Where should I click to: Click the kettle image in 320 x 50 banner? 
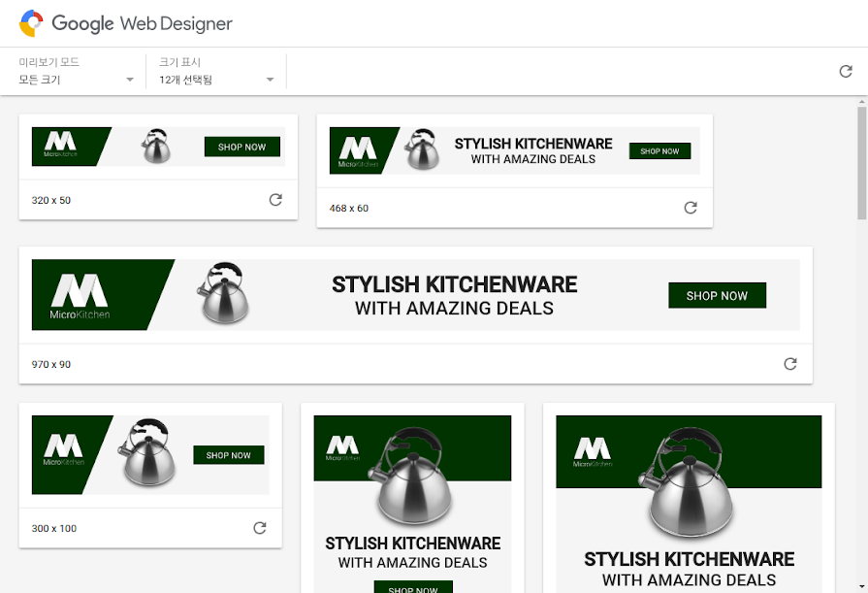pyautogui.click(x=156, y=147)
